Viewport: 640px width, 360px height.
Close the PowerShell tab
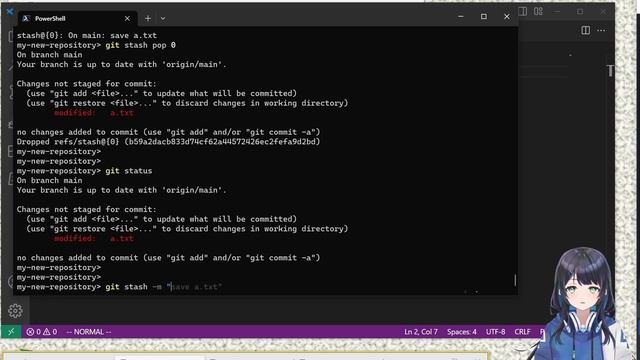point(127,18)
